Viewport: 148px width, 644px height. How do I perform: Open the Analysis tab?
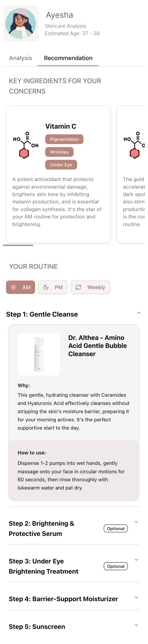click(21, 58)
